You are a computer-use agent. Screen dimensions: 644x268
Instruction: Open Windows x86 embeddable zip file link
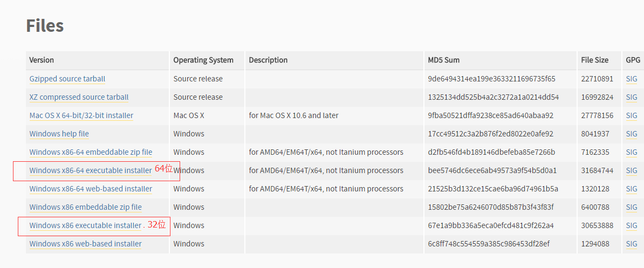86,207
